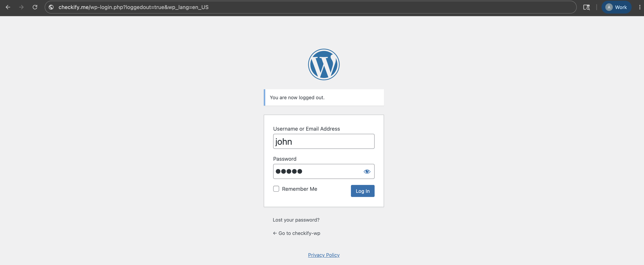Click the WordPress logo
Image resolution: width=644 pixels, height=265 pixels.
point(324,64)
